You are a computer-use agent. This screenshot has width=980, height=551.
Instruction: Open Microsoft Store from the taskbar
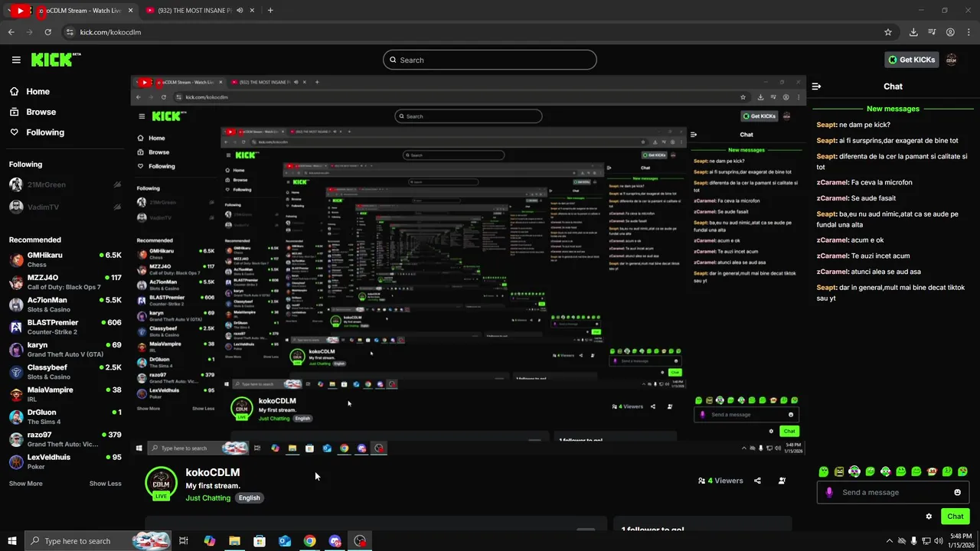coord(260,541)
